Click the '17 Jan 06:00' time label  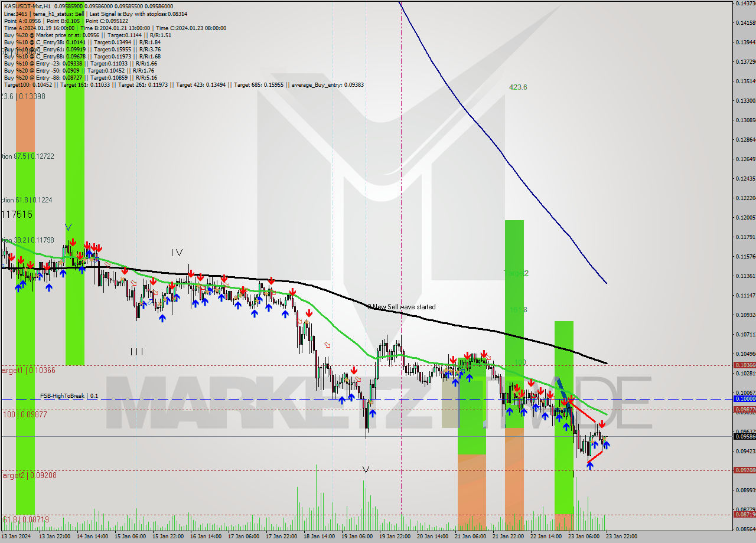click(243, 537)
